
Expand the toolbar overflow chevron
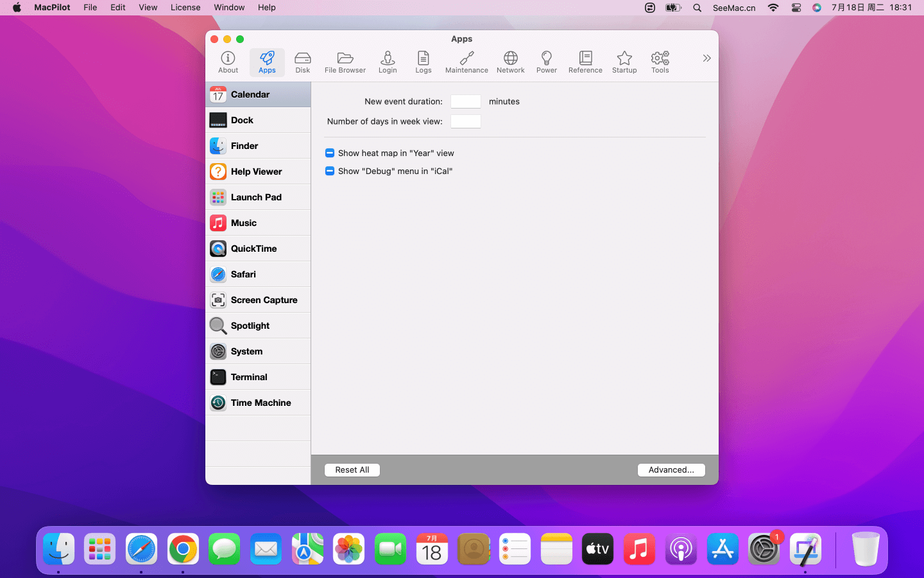point(706,58)
